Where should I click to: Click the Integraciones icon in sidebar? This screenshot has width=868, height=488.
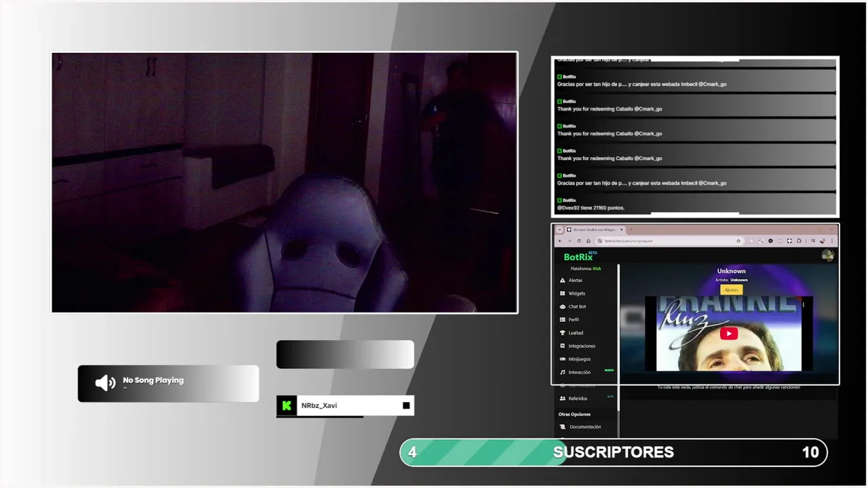(562, 346)
